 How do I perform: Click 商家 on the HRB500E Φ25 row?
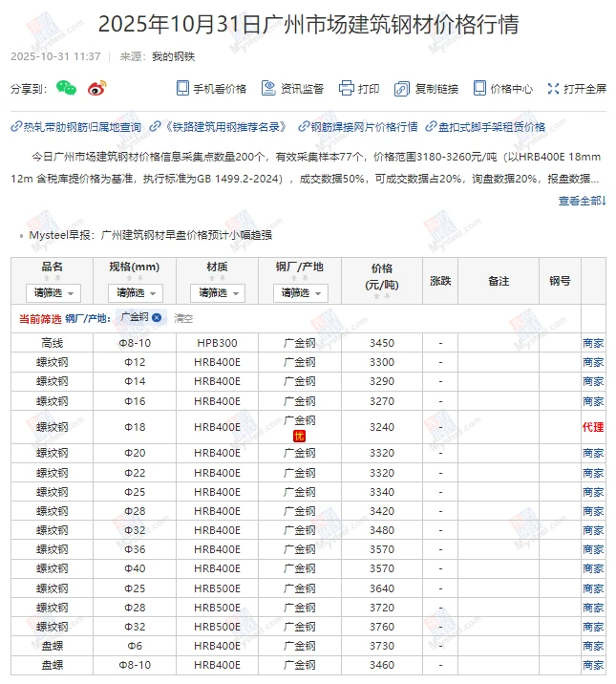(593, 588)
